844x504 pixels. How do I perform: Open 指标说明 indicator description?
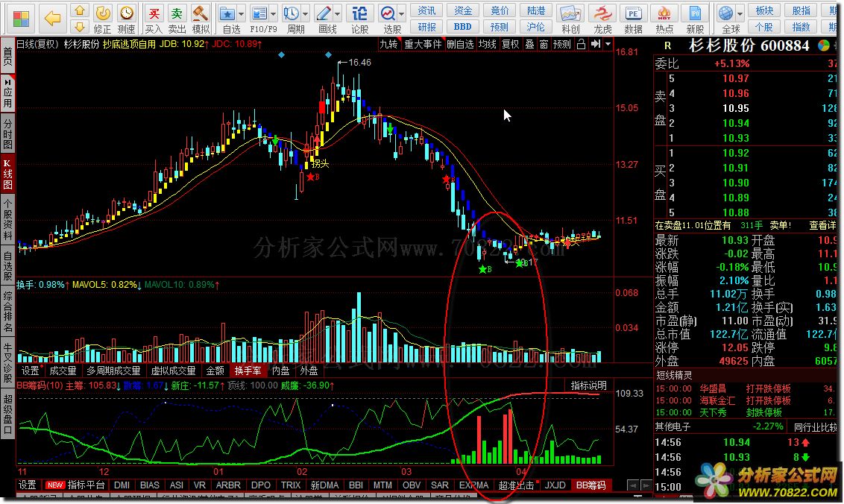pyautogui.click(x=589, y=385)
